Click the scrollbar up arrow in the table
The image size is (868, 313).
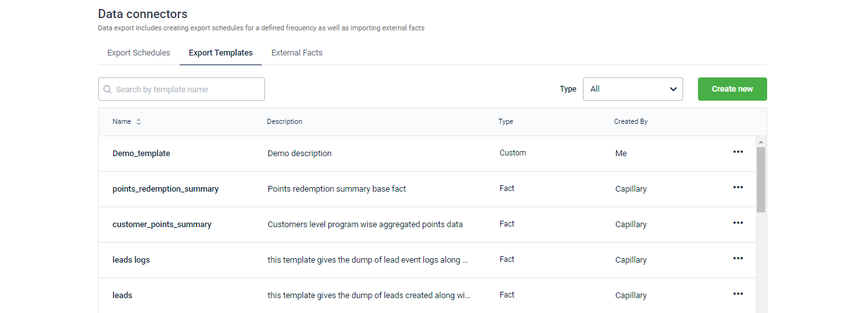[761, 142]
